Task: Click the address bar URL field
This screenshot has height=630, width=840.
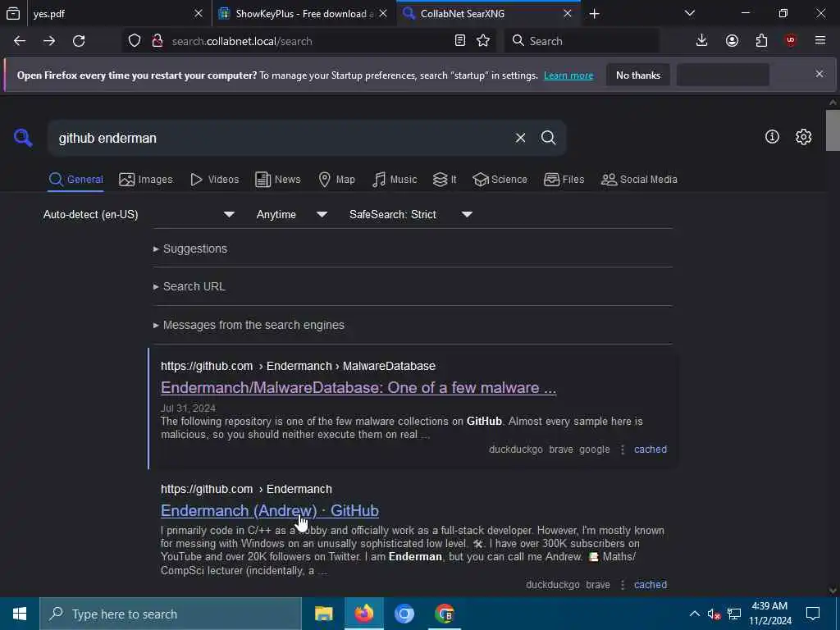Action: pos(308,41)
